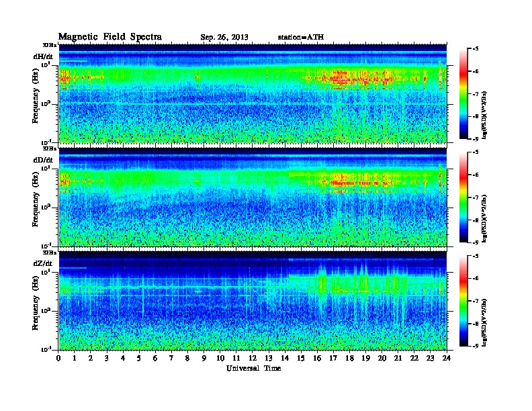
Task: Click the "dH/dt" panel label
Action: point(43,56)
